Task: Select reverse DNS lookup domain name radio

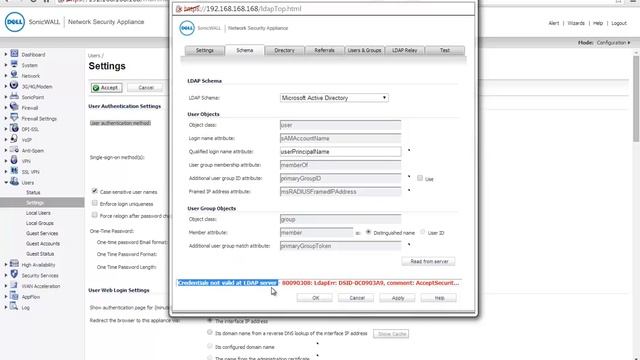Action: tap(210, 333)
